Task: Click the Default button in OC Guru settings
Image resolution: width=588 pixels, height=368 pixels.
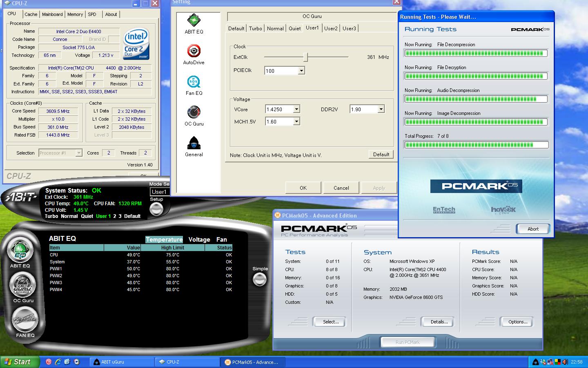Action: [381, 154]
